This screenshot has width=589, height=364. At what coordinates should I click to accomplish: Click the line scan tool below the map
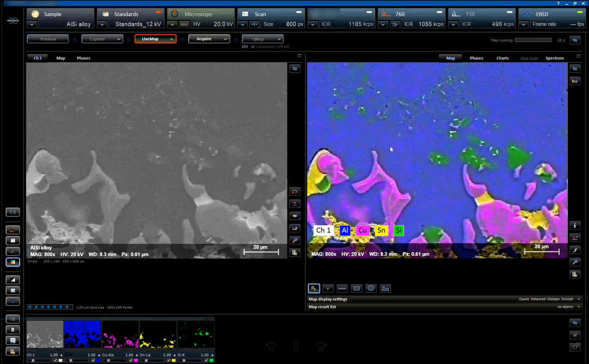342,288
